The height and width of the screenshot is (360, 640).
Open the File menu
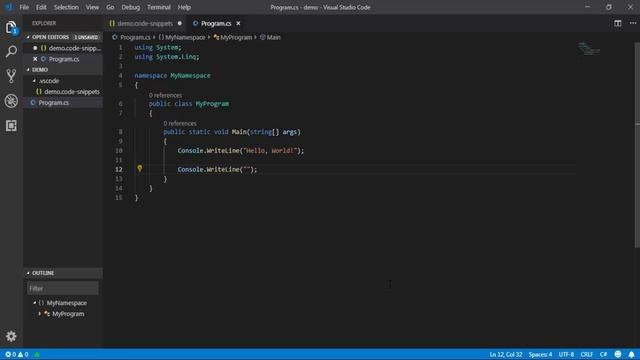click(x=24, y=7)
